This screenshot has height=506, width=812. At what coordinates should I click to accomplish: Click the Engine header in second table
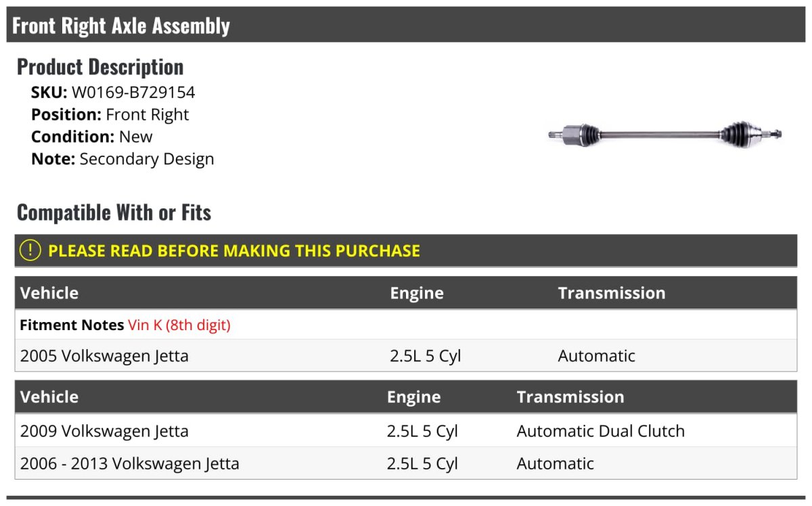413,397
